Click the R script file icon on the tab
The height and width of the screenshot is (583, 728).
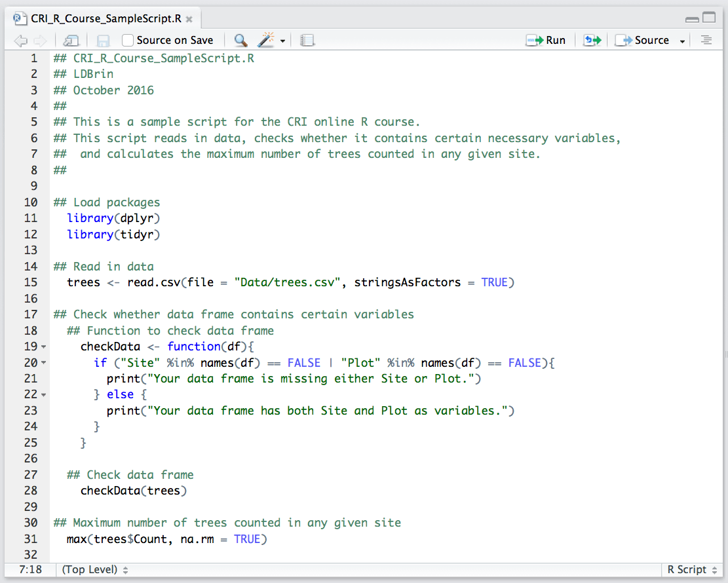click(x=18, y=19)
